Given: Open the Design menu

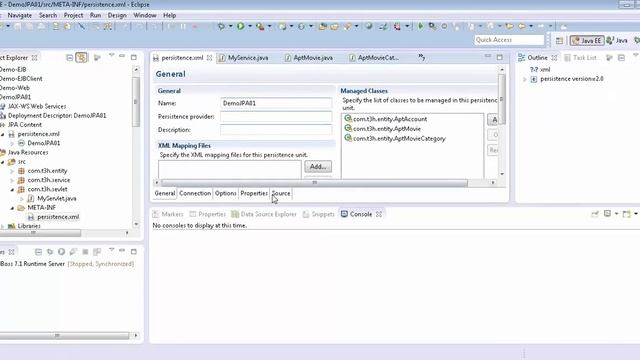Looking at the screenshot, I should pyautogui.click(x=117, y=15).
